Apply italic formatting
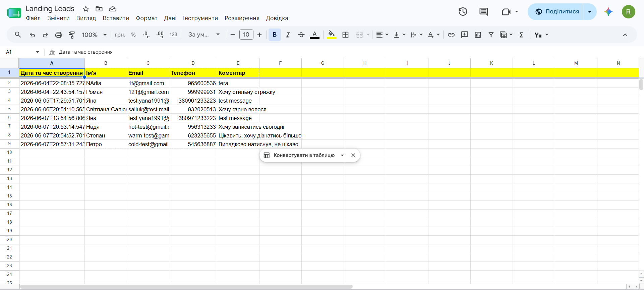The image size is (644, 290). pyautogui.click(x=288, y=35)
